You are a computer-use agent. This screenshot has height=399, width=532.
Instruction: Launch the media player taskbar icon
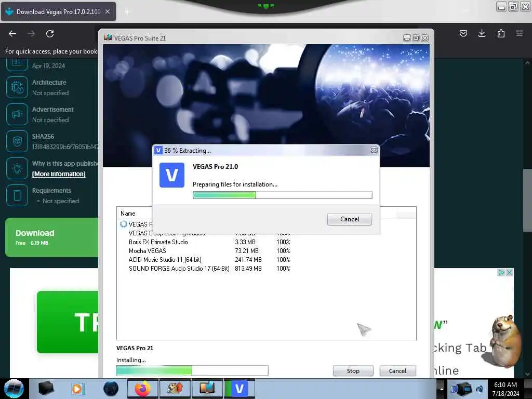coord(77,389)
